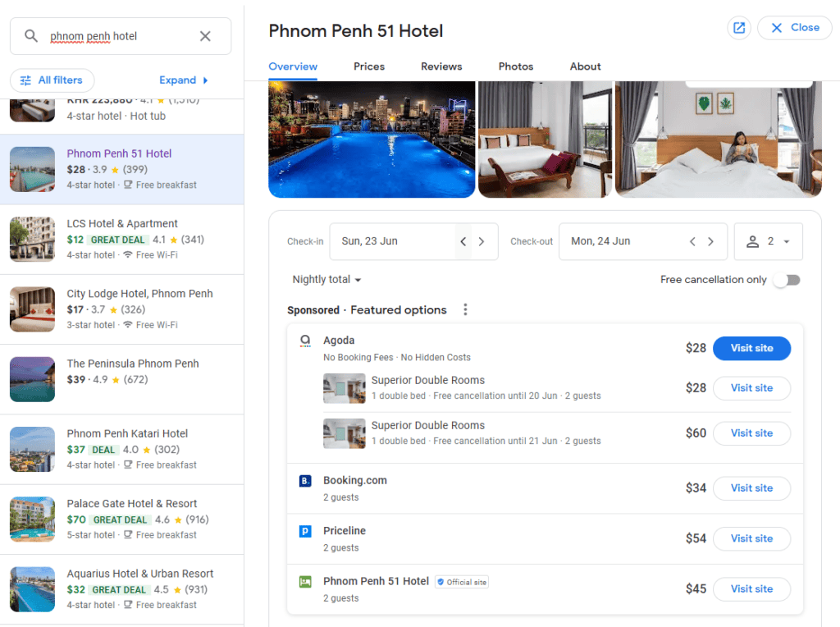Viewport: 840px width, 627px height.
Task: Click the Close button for hotel details
Action: (794, 28)
